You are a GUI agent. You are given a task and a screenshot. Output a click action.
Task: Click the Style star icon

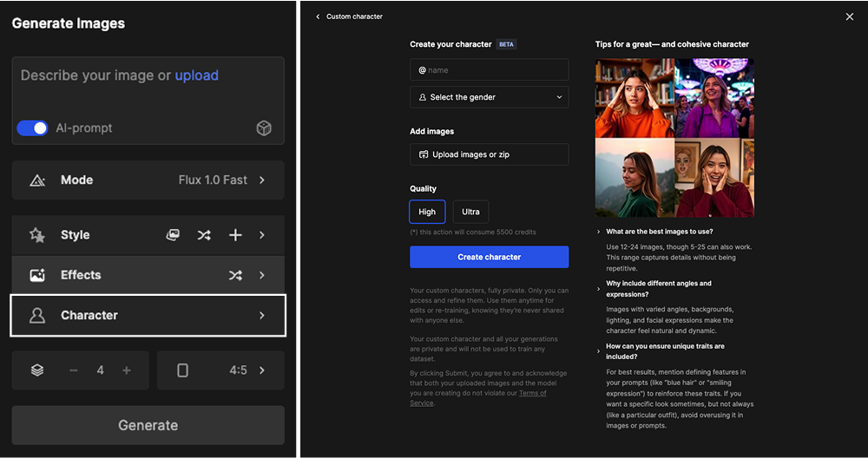coord(37,235)
